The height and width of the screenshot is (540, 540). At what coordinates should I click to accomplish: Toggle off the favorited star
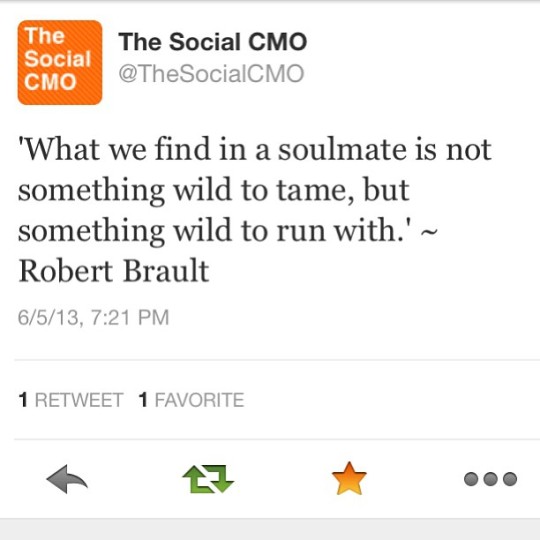pos(349,478)
